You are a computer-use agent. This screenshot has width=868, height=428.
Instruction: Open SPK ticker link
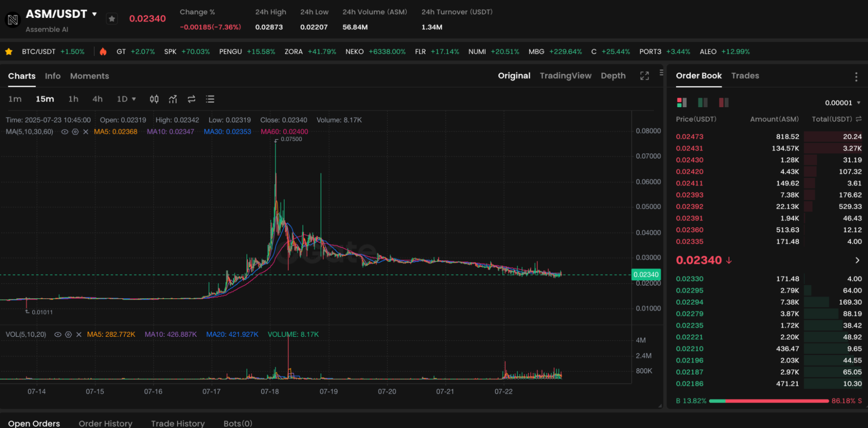pos(187,52)
